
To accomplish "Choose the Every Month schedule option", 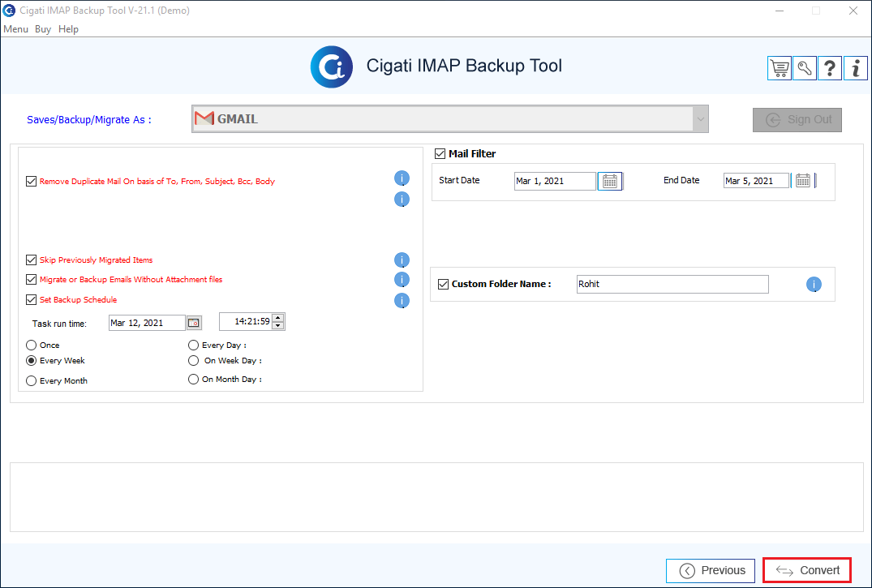I will 32,381.
